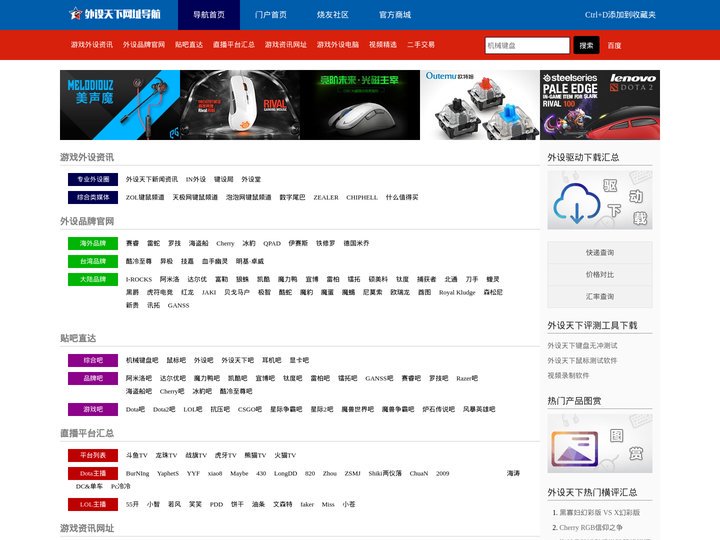Focus the 机械键盘 search field
The image size is (720, 540).
527,45
